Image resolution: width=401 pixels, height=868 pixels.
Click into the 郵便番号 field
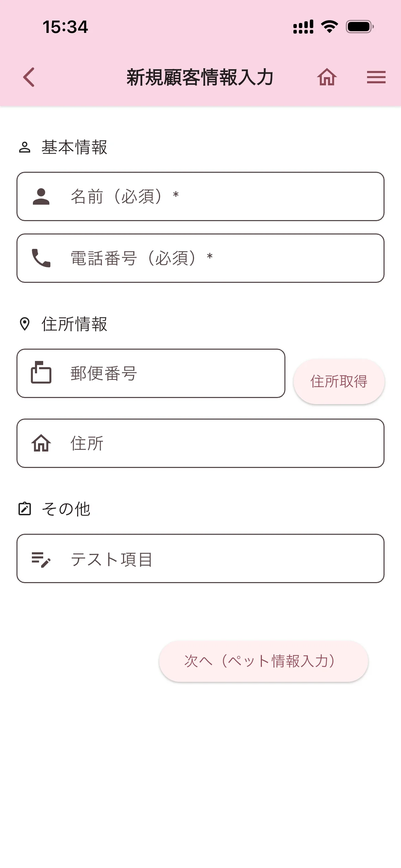click(171, 373)
